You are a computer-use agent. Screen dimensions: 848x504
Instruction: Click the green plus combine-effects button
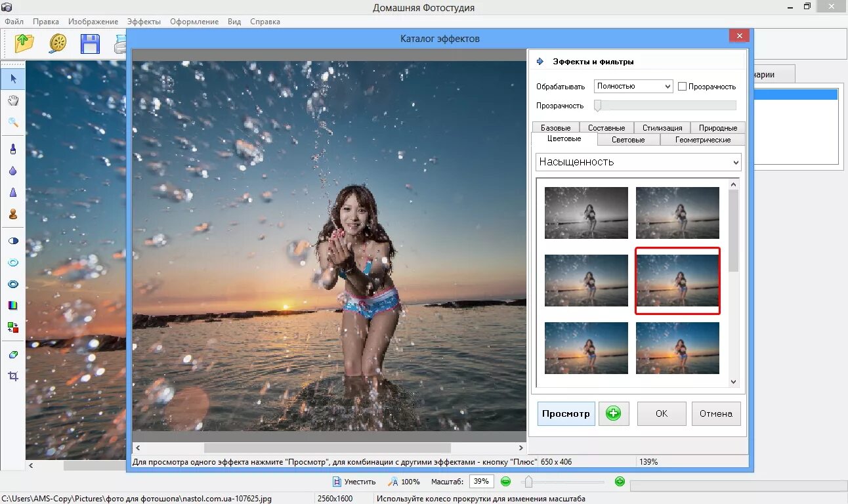[x=614, y=413]
